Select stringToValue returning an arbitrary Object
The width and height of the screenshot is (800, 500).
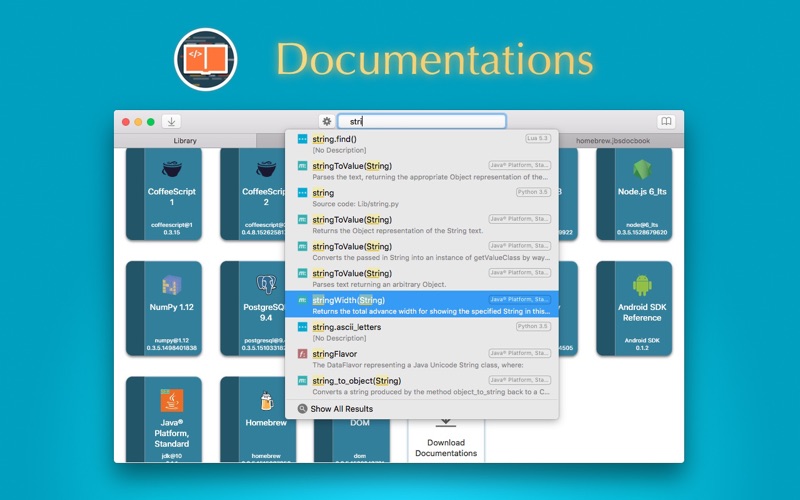(422, 279)
